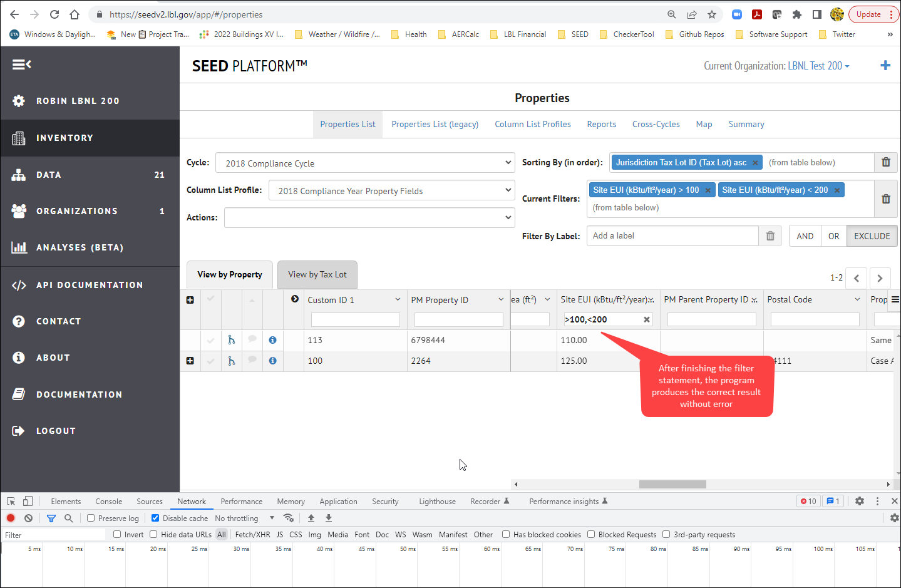Image resolution: width=901 pixels, height=588 pixels.
Task: Open the Cycle dropdown
Action: tap(366, 162)
